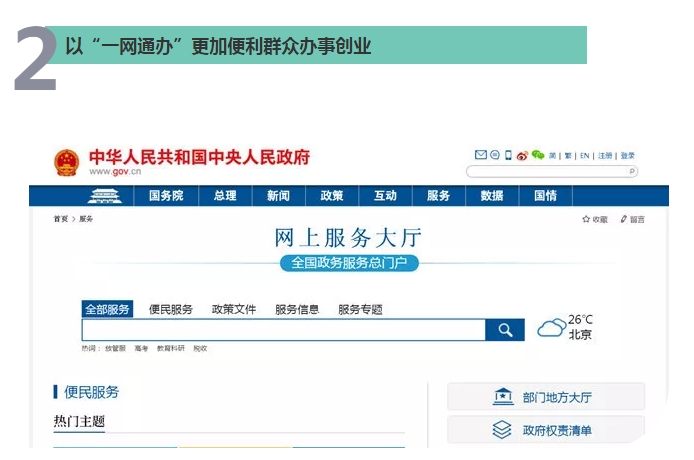Image resolution: width=694 pixels, height=460 pixels.
Task: Click the pencil 留言 message icon
Action: click(624, 219)
